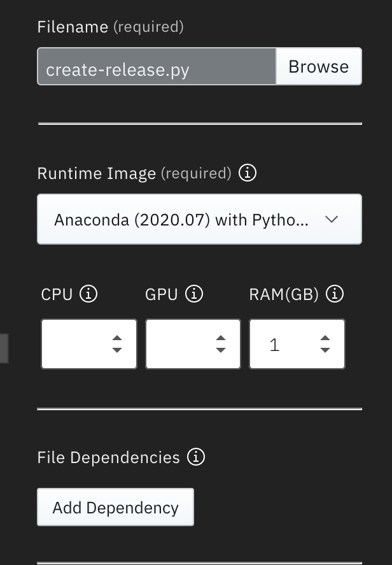This screenshot has width=392, height=565.
Task: Focus the RAM(GB) value field
Action: pyautogui.click(x=283, y=343)
